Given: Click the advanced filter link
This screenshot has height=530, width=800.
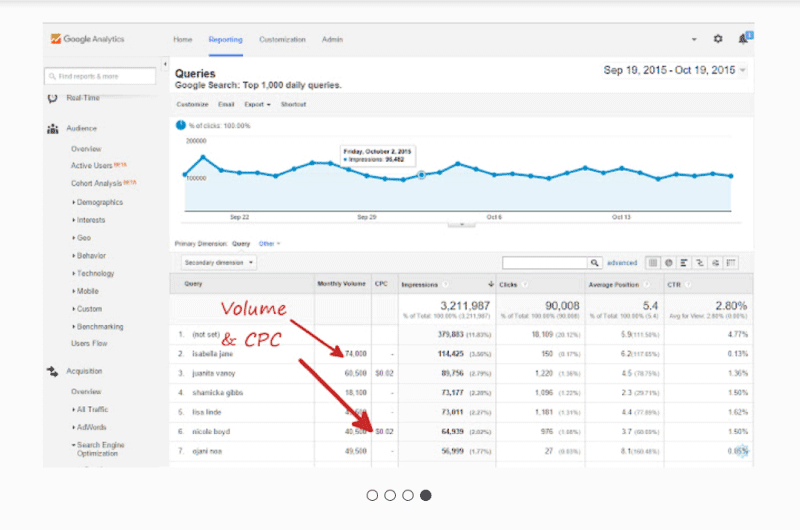Looking at the screenshot, I should click(622, 263).
